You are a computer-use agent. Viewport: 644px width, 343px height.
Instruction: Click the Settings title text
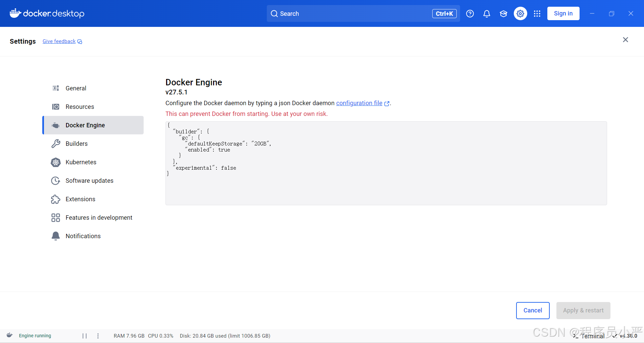pos(23,41)
